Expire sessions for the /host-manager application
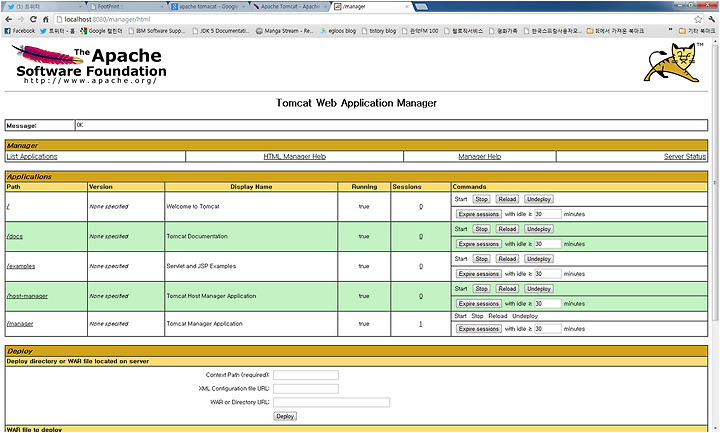Viewport: 720px width, 433px height. click(x=478, y=304)
